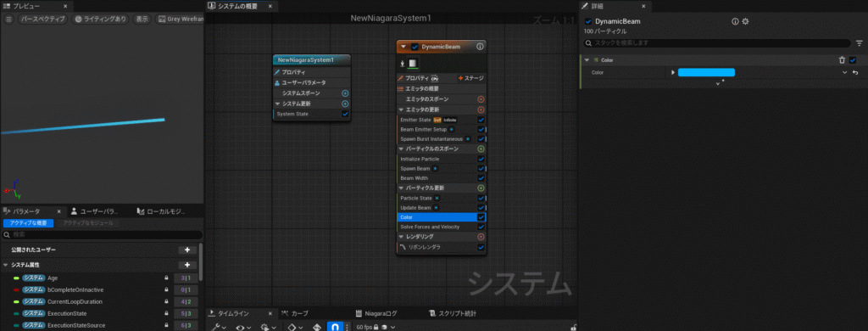The width and height of the screenshot is (868, 331).
Task: Select the システムの概要 tab
Action: [x=238, y=6]
